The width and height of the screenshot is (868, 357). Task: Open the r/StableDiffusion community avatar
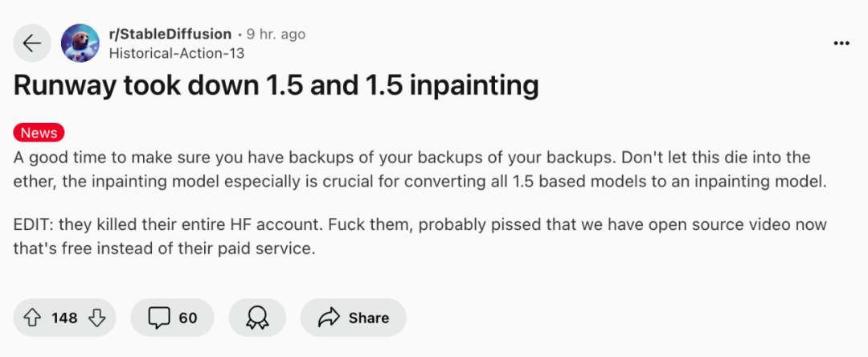click(80, 43)
